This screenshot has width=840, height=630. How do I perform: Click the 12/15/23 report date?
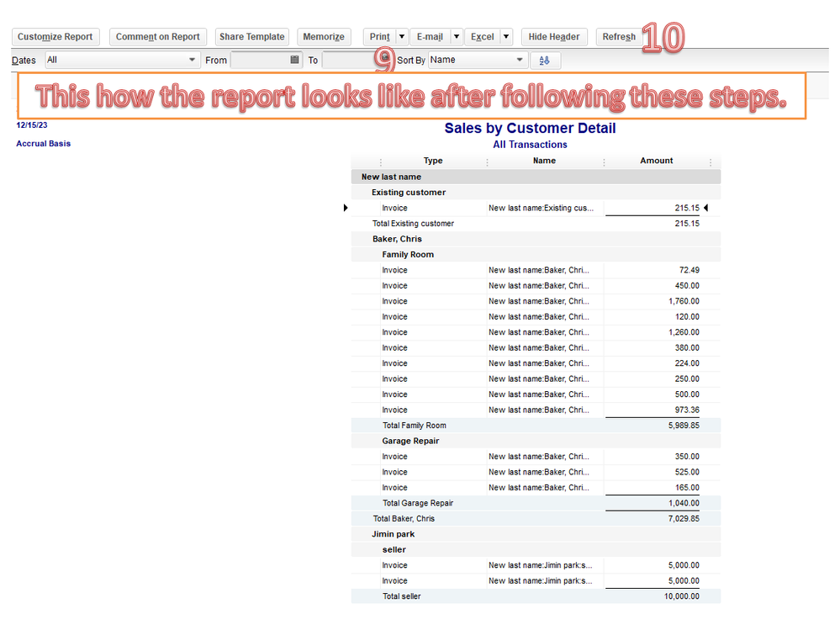[x=32, y=124]
